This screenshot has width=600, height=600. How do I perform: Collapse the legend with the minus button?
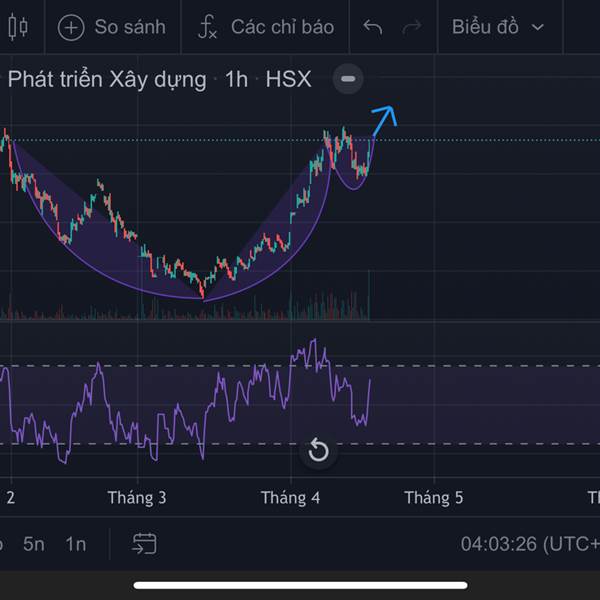(x=347, y=79)
